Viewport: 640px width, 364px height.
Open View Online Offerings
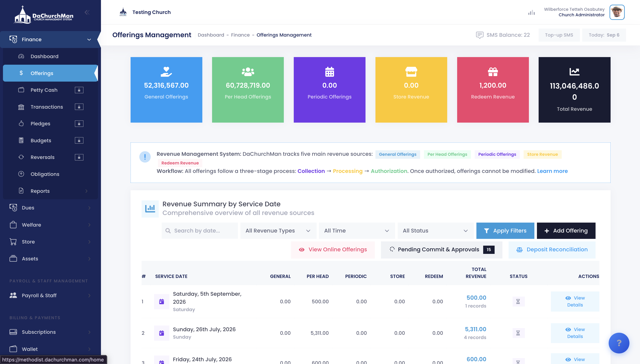[x=333, y=249]
